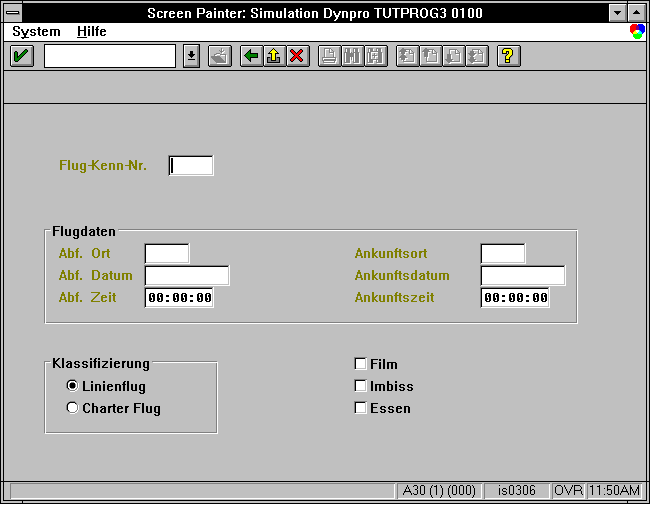The image size is (652, 505).
Task: Click the Ankunftsdatum input field
Action: (523, 275)
